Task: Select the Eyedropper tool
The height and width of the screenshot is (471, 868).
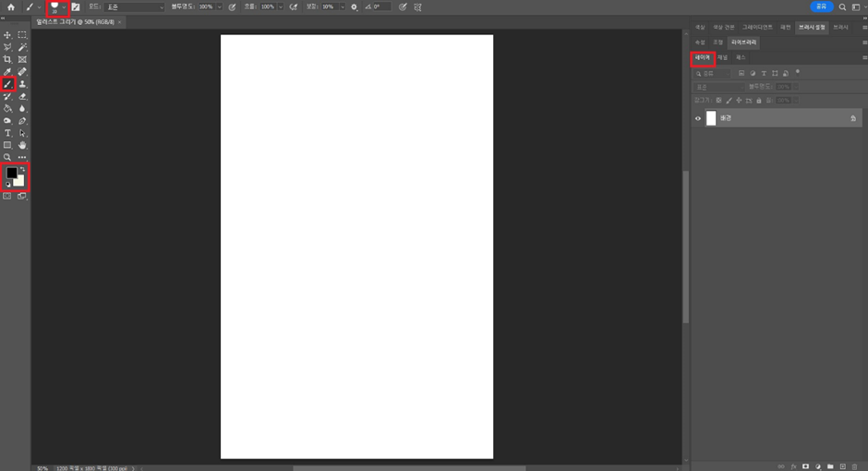Action: (7, 71)
